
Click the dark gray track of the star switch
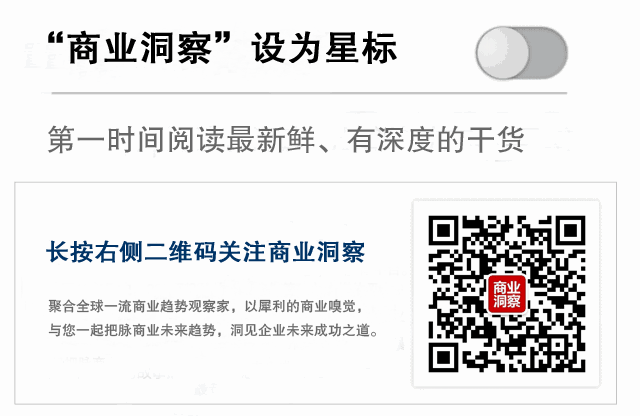tap(548, 53)
